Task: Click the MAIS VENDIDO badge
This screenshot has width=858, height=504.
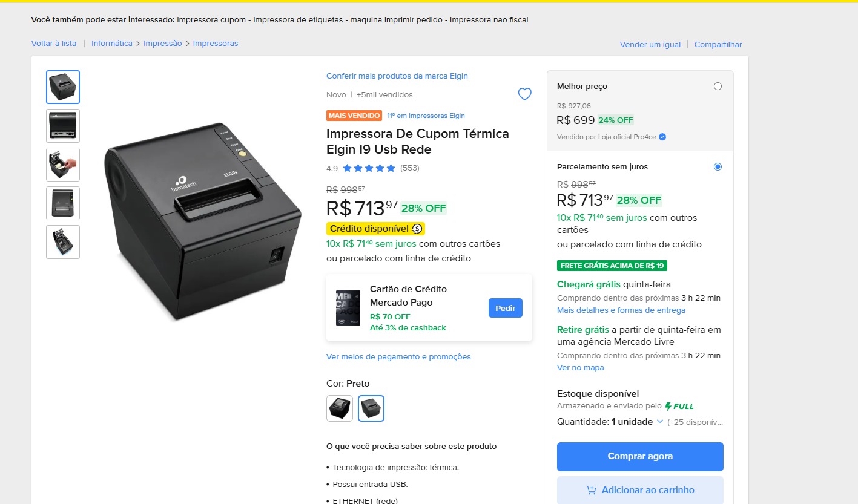Action: pos(354,116)
